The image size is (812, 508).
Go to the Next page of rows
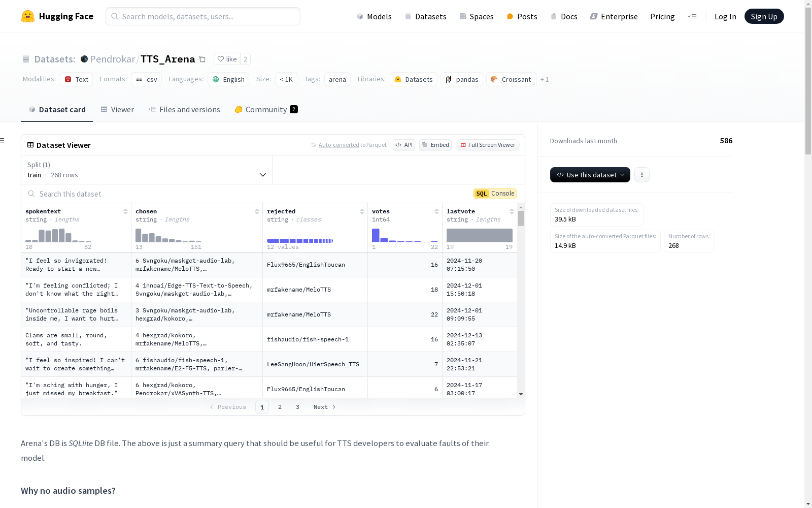(x=324, y=407)
